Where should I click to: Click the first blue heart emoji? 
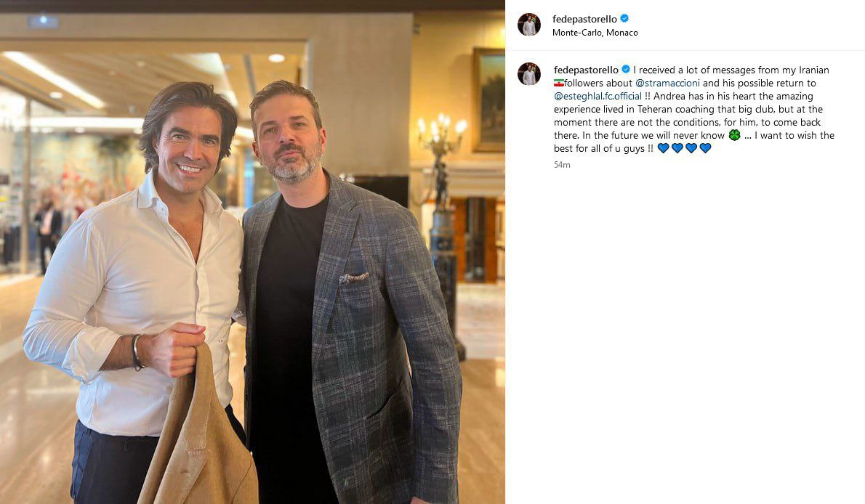click(663, 148)
